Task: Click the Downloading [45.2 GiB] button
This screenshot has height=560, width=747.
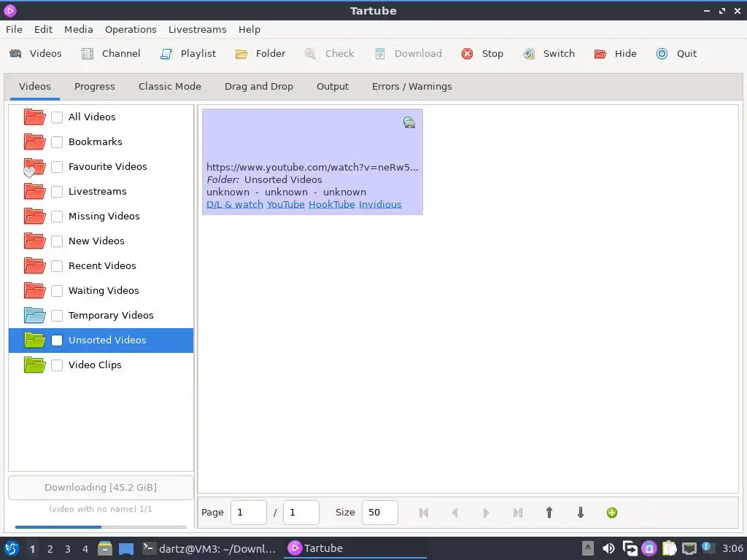Action: click(101, 488)
